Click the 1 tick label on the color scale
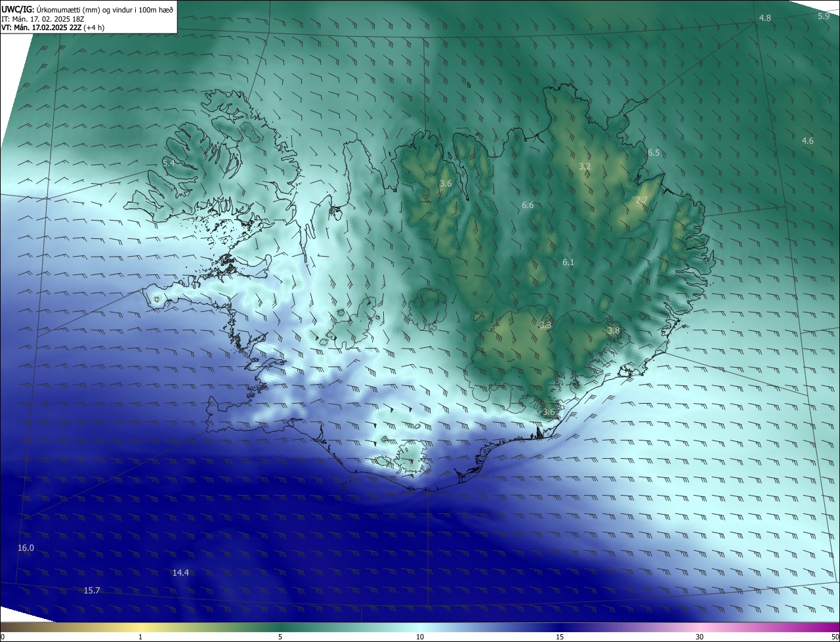Screen dimensions: 840x642 (140, 637)
